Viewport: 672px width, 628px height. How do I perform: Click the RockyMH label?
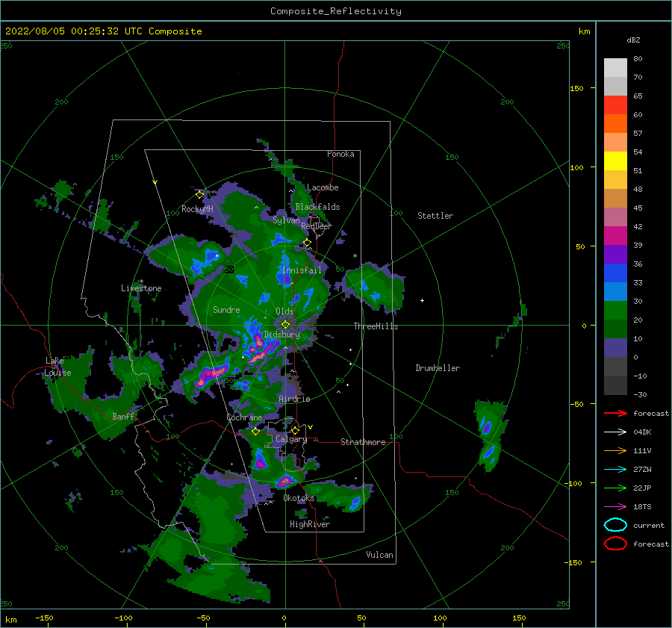pos(197,209)
